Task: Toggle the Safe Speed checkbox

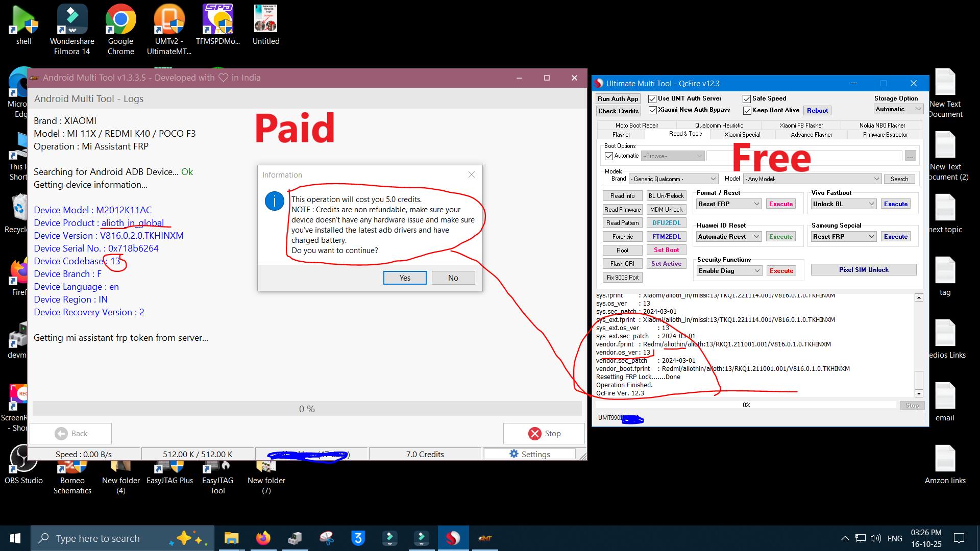Action: [747, 98]
